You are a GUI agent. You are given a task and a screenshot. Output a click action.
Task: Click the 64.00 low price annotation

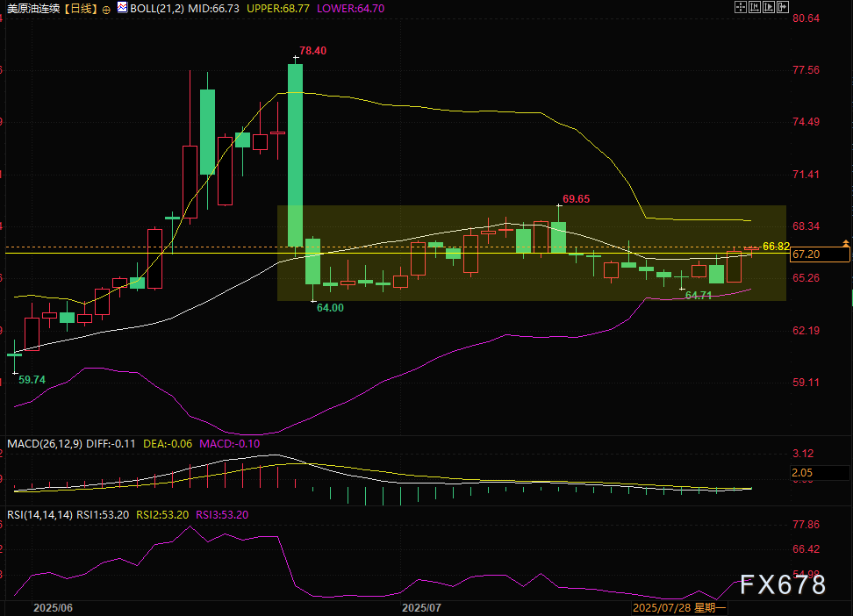[x=330, y=307]
